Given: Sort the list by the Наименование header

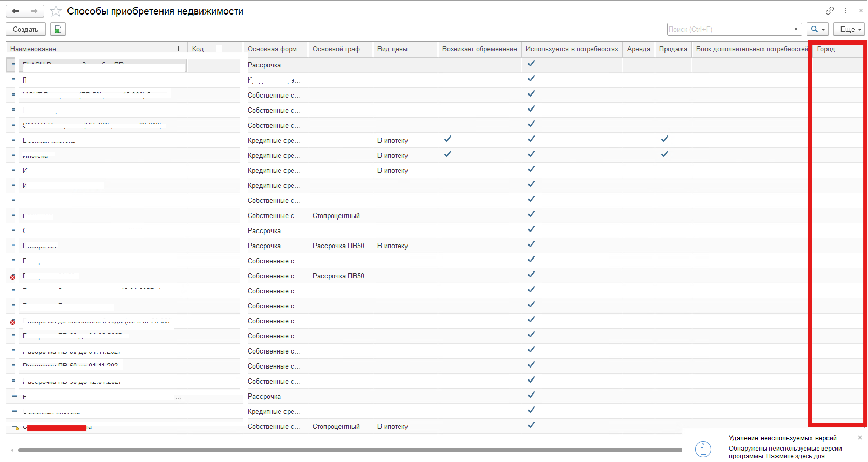Looking at the screenshot, I should coord(93,49).
